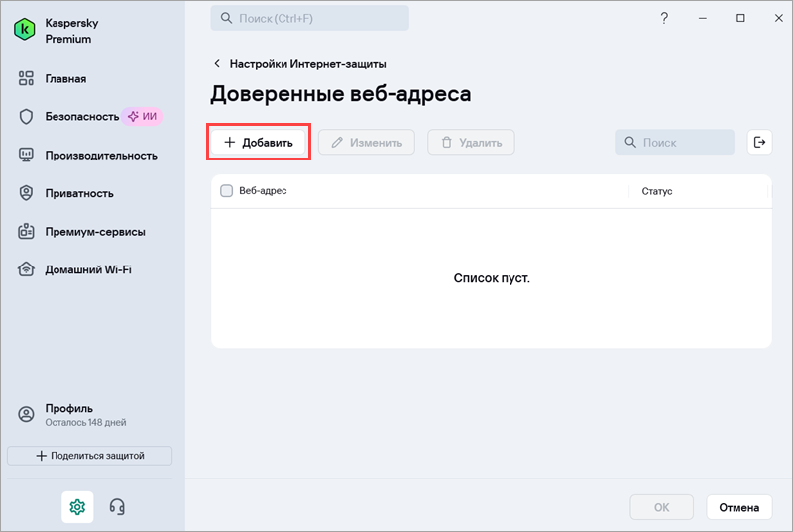Click the ОК button
Screen dimensions: 793x532
click(661, 507)
